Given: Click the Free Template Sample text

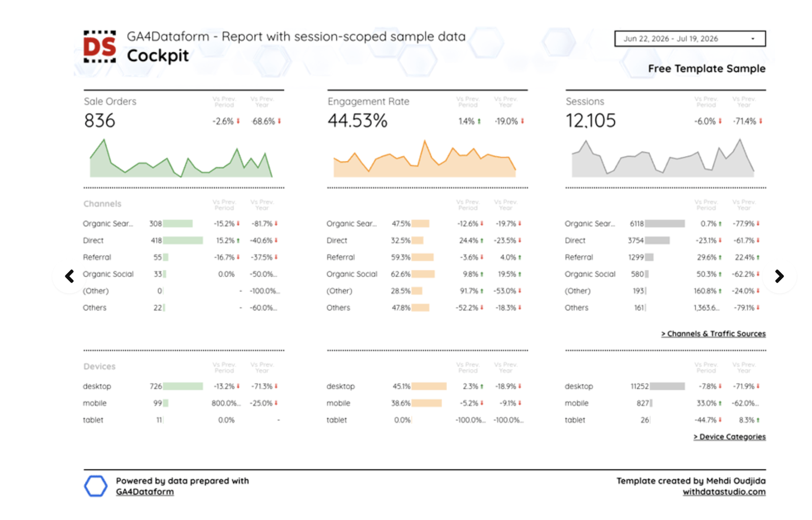Looking at the screenshot, I should (x=706, y=69).
